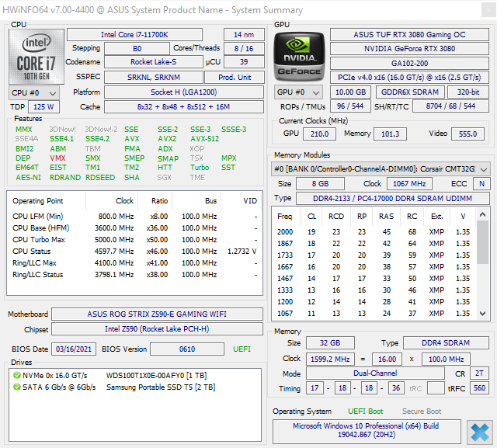Click the tRFC 560 field

[480, 388]
